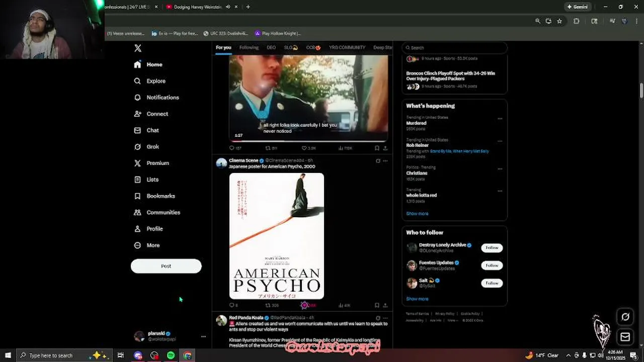Open Notifications in sidebar
The width and height of the screenshot is (644, 362).
click(x=156, y=98)
